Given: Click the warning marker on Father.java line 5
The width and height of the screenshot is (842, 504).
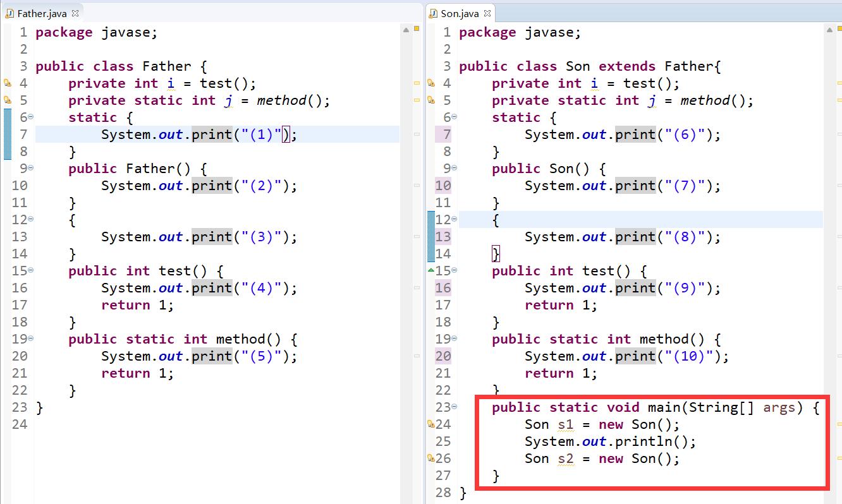Looking at the screenshot, I should [8, 100].
